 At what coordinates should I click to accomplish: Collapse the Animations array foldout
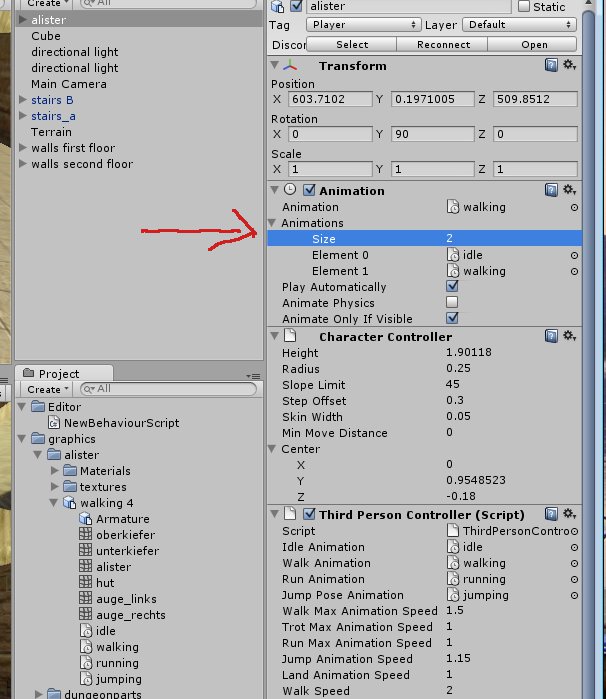(273, 223)
